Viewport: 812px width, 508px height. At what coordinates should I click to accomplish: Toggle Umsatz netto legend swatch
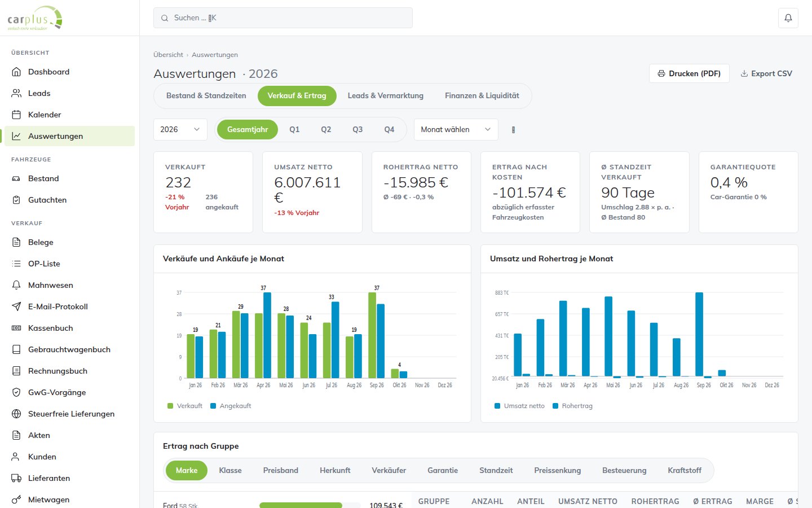pos(497,406)
